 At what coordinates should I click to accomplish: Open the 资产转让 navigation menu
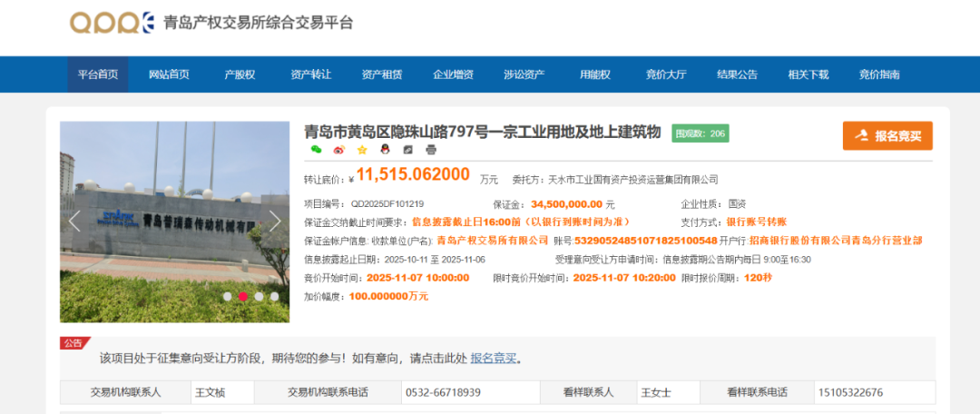(310, 74)
